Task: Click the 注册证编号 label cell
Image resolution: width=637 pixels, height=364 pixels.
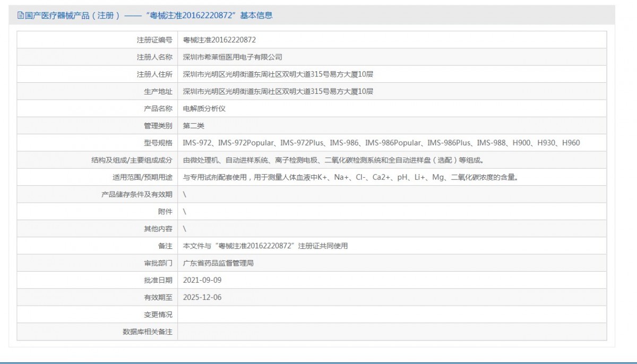Action: click(97, 40)
